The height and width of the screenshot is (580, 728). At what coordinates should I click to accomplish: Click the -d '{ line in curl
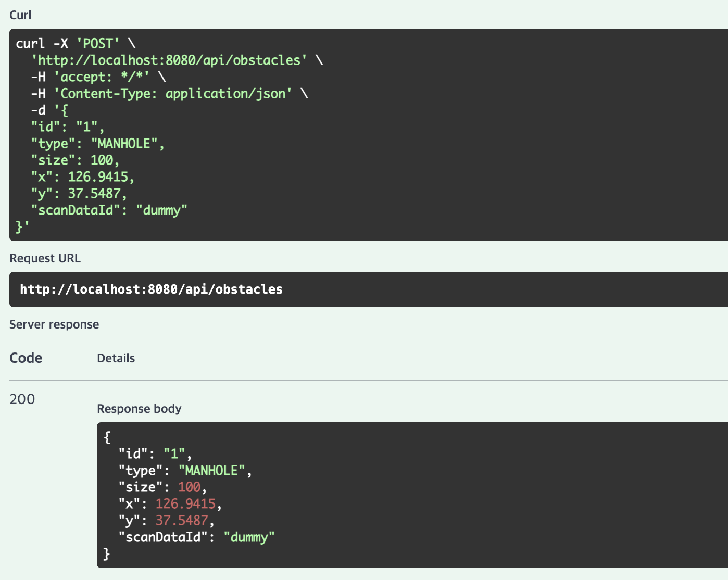pos(49,110)
